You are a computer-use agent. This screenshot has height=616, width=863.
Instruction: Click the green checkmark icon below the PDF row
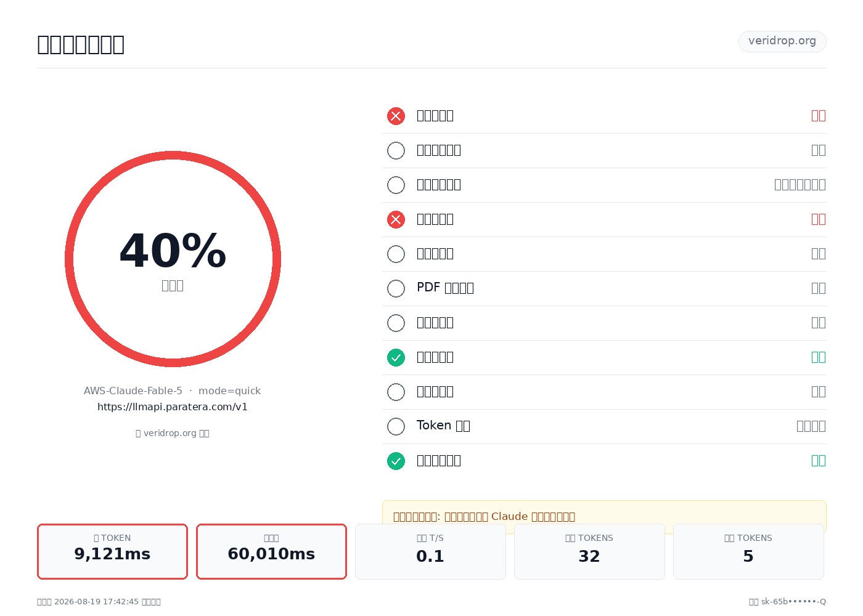[x=396, y=357]
